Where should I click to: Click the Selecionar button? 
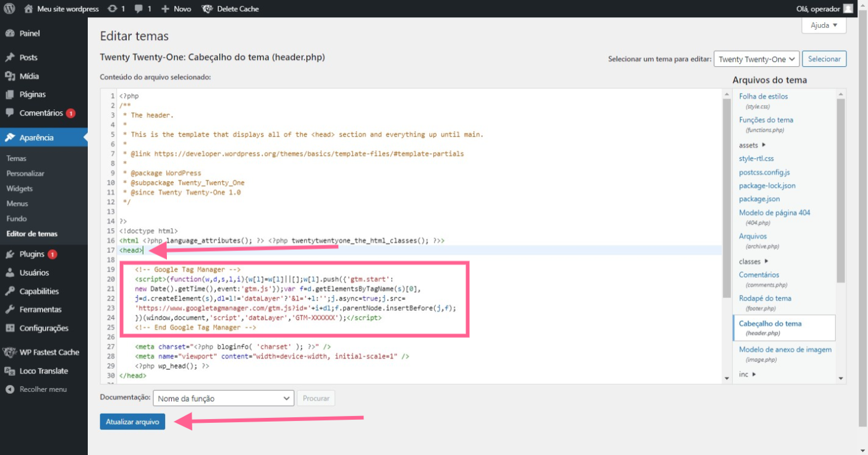pyautogui.click(x=824, y=59)
